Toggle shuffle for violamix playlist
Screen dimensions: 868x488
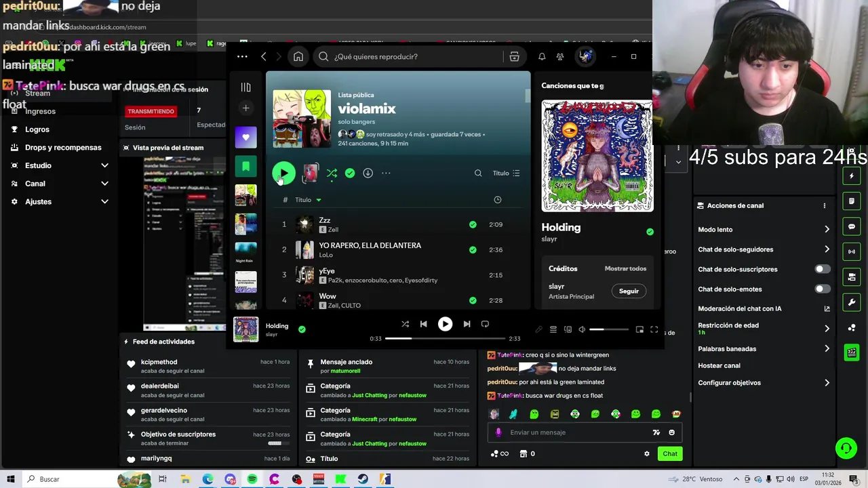(332, 174)
